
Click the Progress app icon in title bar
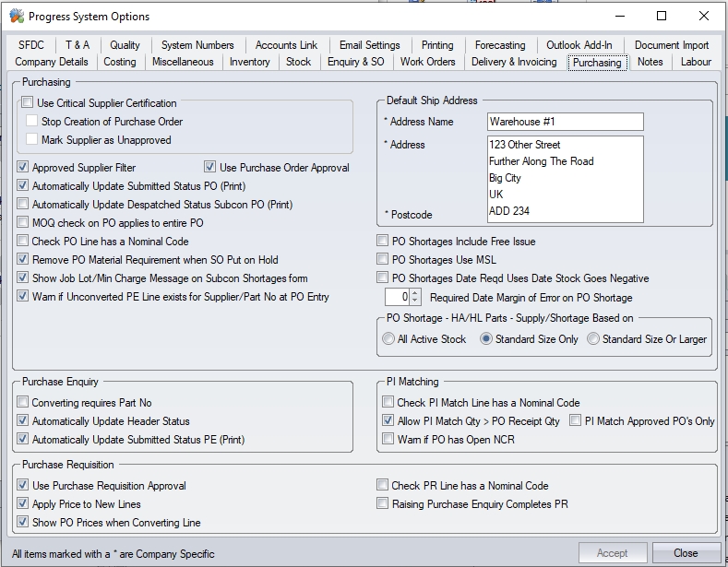17,17
